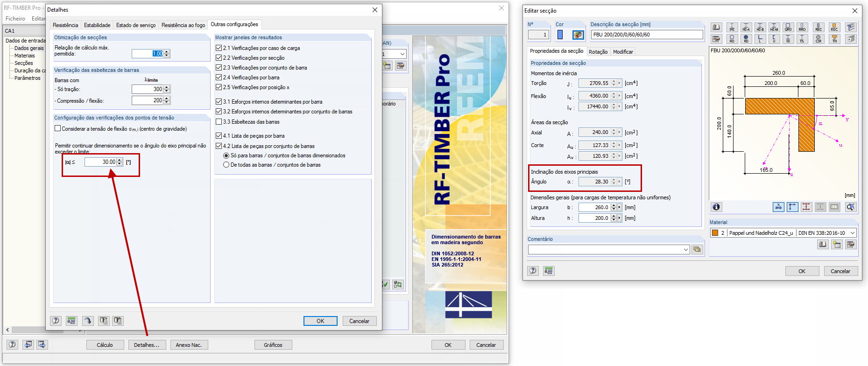Select the QRO hollow square section icon
This screenshot has width=868, height=366.
click(788, 28)
